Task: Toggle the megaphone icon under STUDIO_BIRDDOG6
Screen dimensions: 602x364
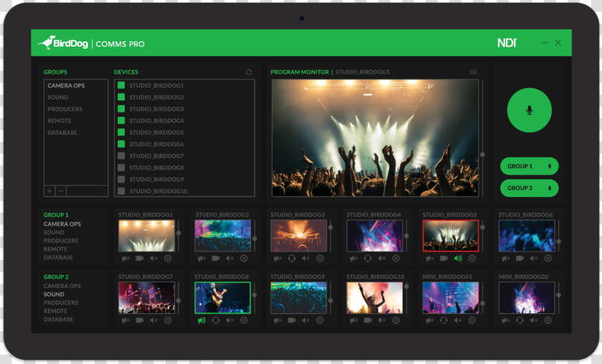Action: (x=506, y=259)
